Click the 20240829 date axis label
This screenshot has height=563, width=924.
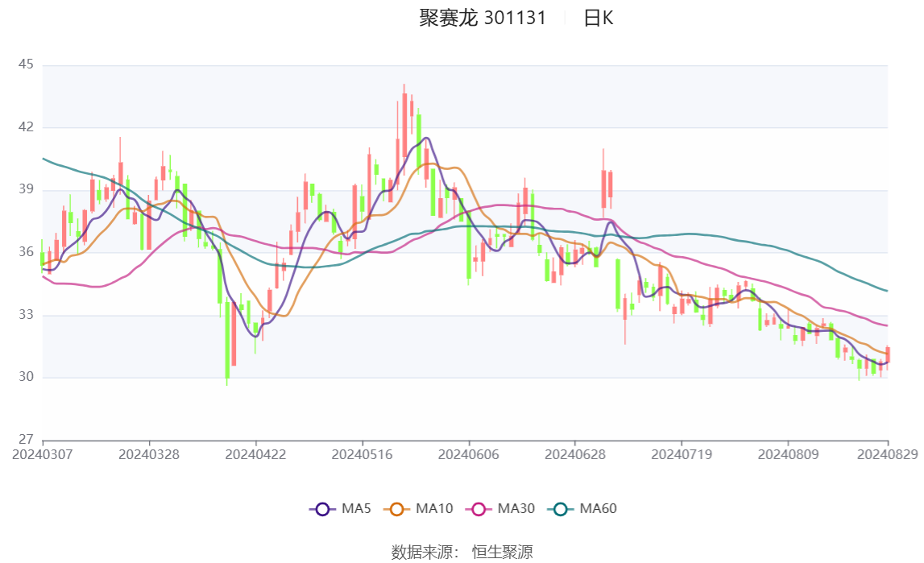pos(888,454)
